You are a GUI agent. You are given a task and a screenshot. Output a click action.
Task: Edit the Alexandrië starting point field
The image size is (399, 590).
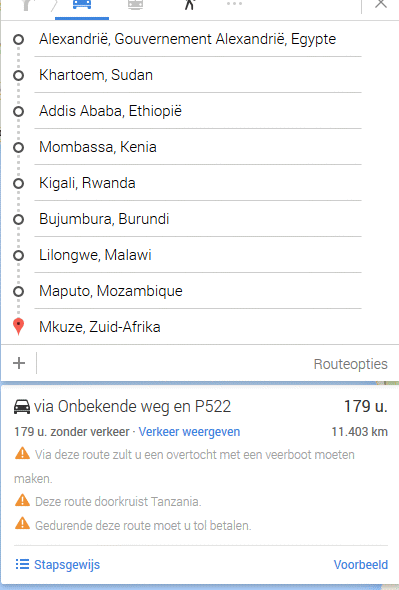click(198, 39)
